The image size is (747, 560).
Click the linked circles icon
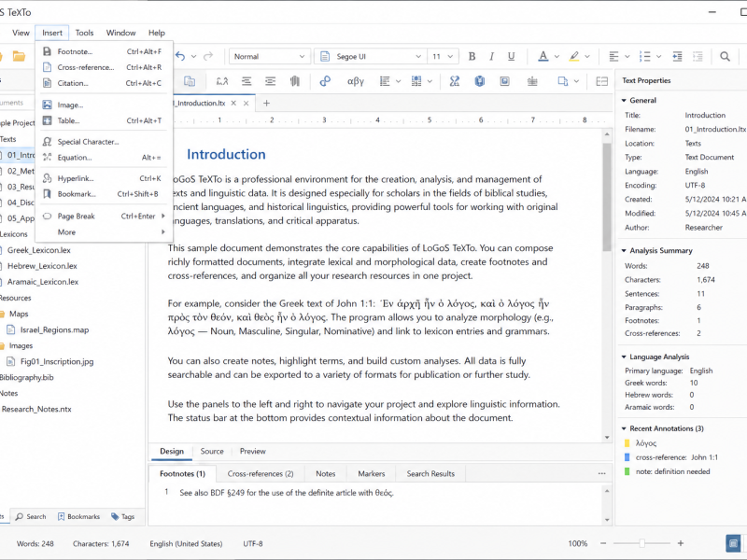coord(325,81)
